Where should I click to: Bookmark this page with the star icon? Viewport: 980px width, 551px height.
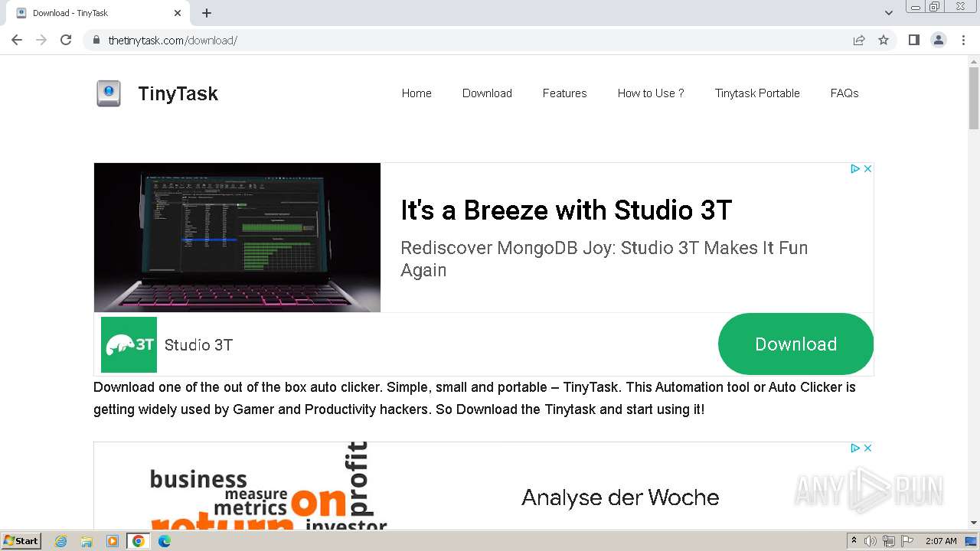pyautogui.click(x=884, y=40)
